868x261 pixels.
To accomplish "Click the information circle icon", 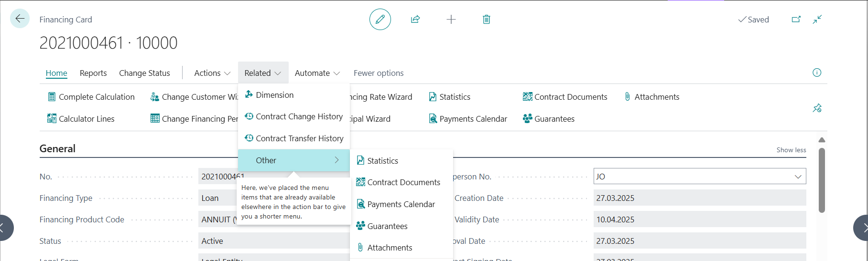I will (816, 73).
